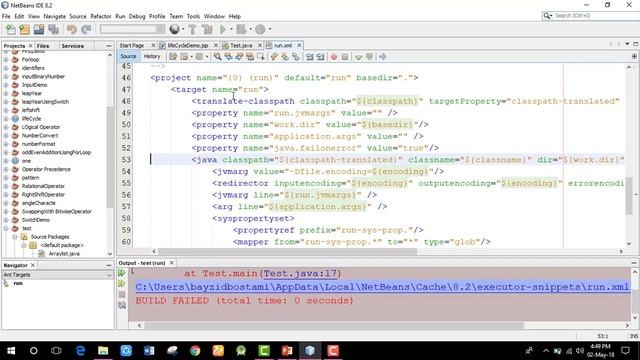Open the Debug menu

(x=137, y=16)
